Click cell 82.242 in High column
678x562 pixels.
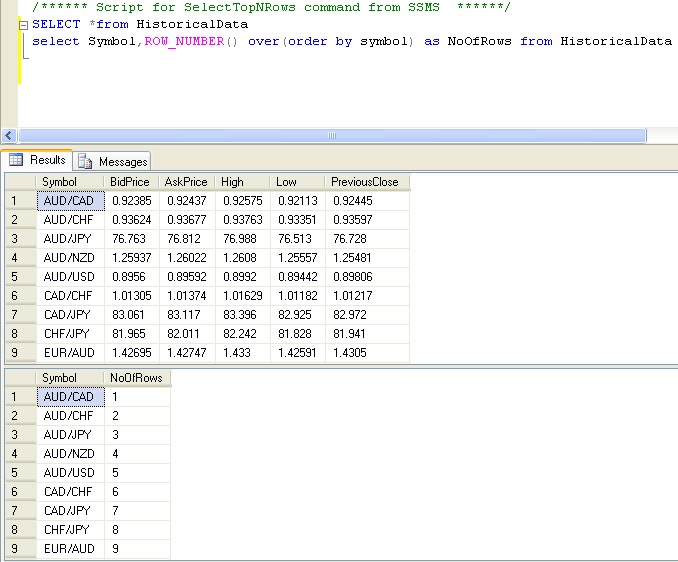(242, 334)
